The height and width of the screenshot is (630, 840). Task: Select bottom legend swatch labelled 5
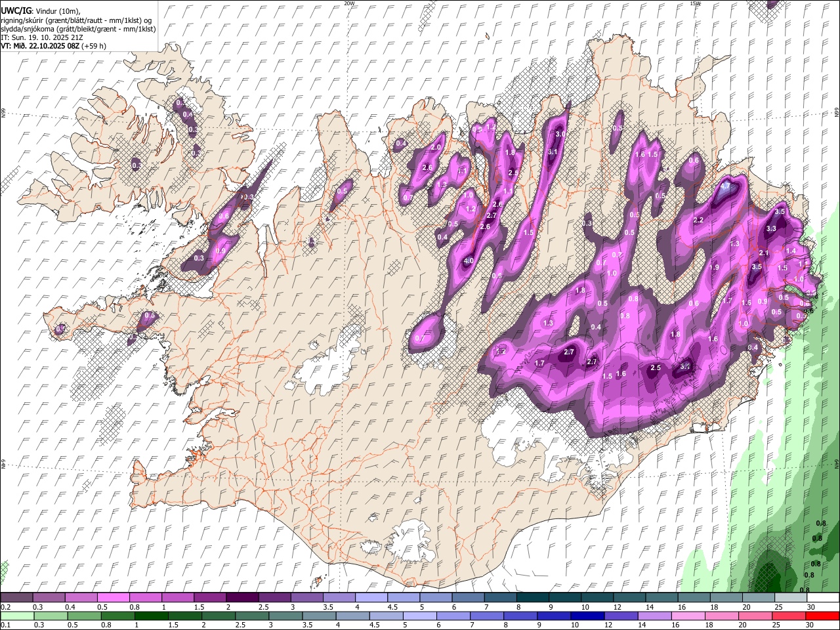point(419,616)
